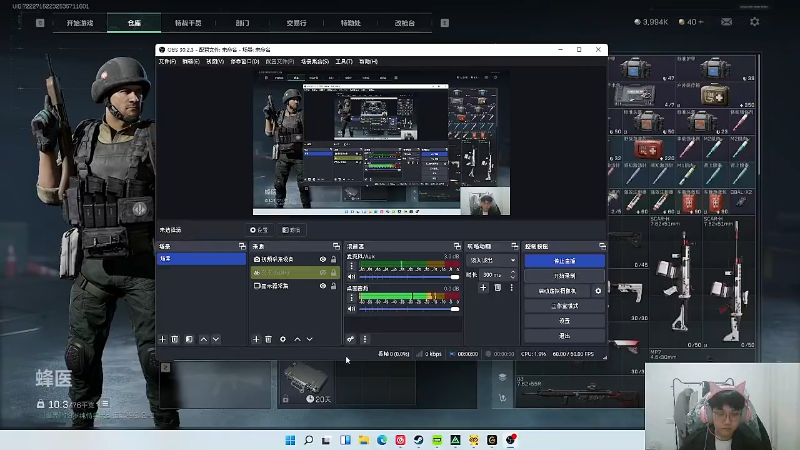Move scene up with Scenes up arrow
Screen dimensions: 800x450
point(204,339)
